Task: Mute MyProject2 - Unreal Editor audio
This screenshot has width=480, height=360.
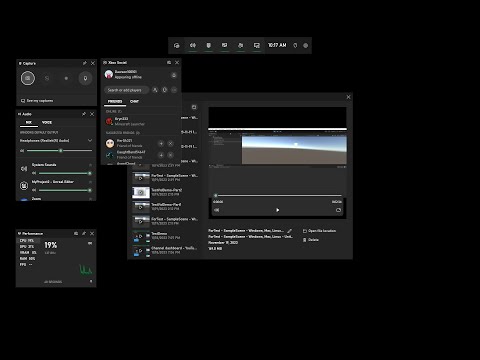Action: (x=34, y=190)
